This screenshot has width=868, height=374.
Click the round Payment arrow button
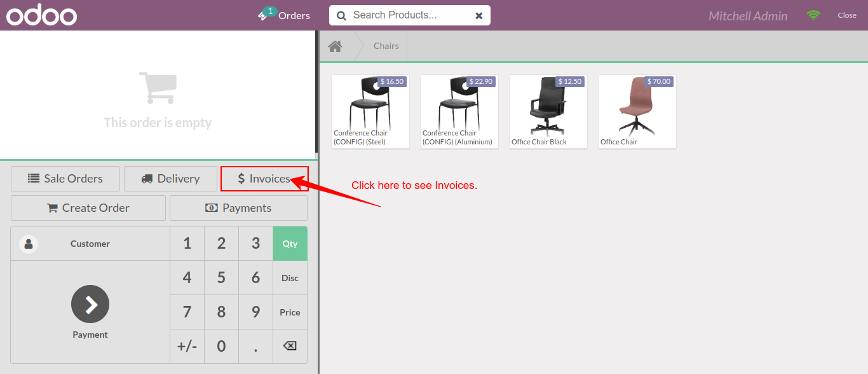point(90,304)
